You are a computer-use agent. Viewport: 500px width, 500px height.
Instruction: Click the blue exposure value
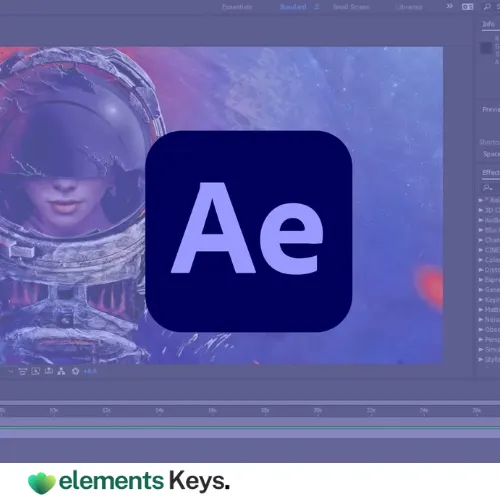coord(90,371)
